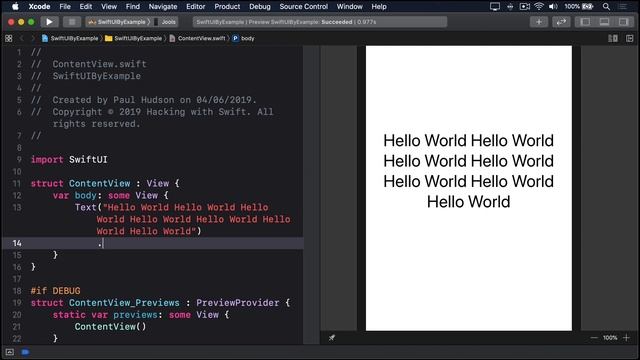640x360 pixels.
Task: Click 'var body: some View' line
Action: click(110, 196)
